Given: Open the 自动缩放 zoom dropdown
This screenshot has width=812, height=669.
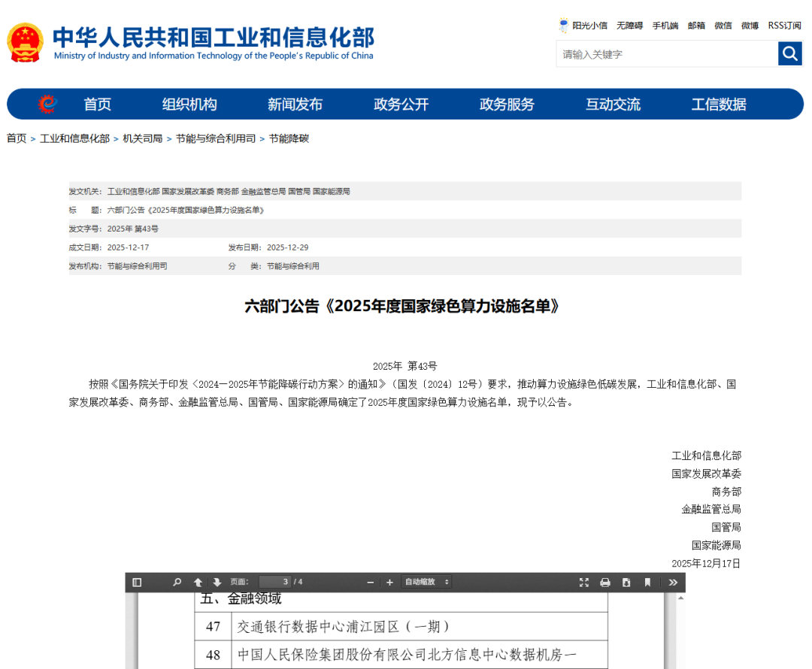Looking at the screenshot, I should (425, 582).
